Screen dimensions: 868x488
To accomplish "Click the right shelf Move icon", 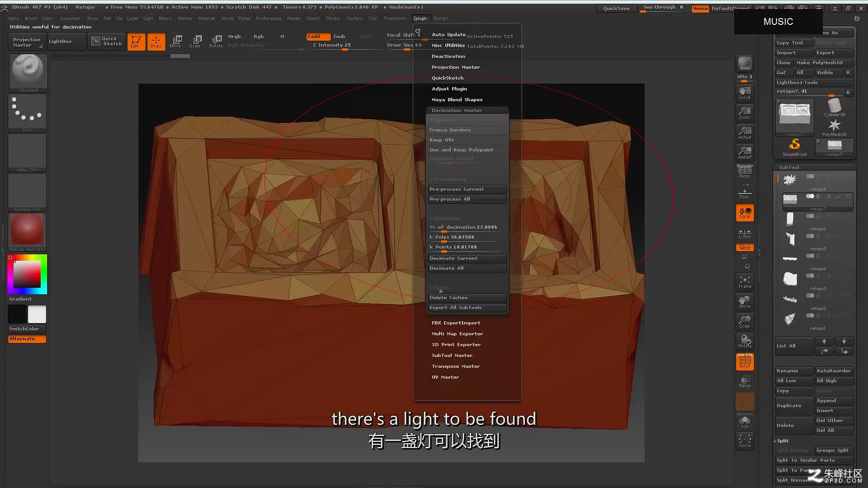I will coord(745,302).
